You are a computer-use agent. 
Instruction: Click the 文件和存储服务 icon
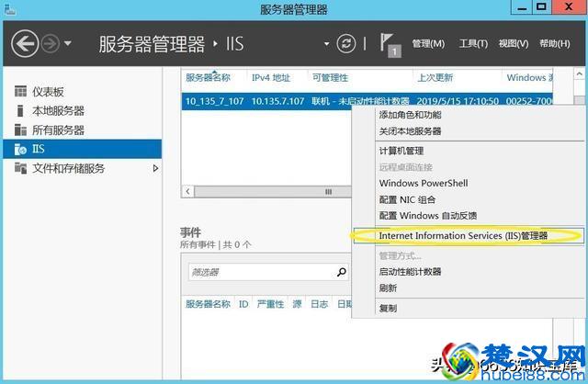[x=20, y=168]
